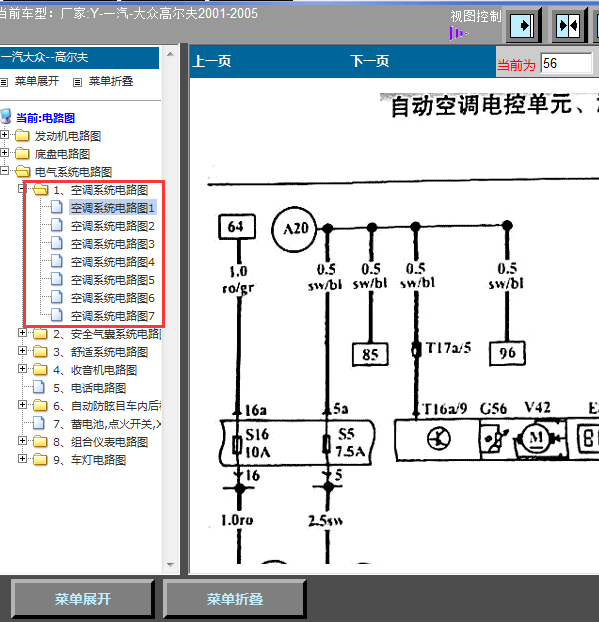
Task: Click the inward-arrows view control icon
Action: pyautogui.click(x=568, y=26)
